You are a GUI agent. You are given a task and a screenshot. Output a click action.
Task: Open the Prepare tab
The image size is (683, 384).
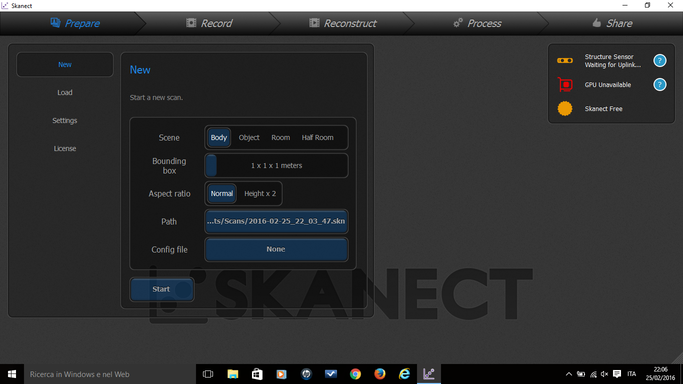[75, 23]
